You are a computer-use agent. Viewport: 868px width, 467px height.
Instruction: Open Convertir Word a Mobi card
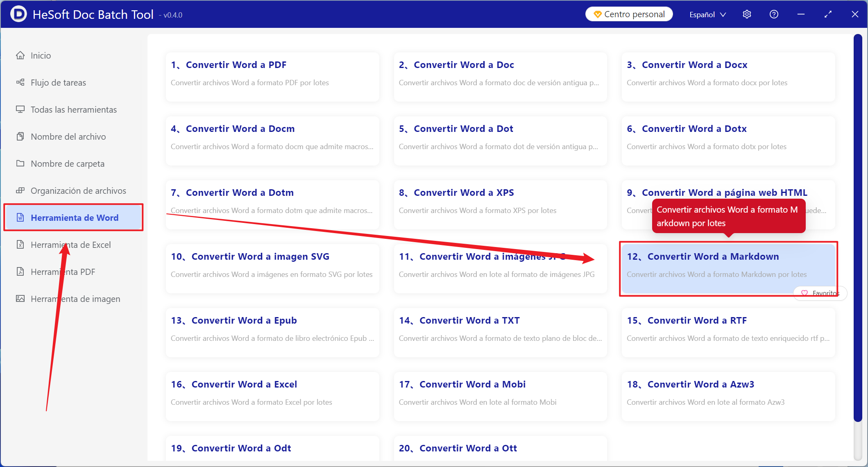500,396
